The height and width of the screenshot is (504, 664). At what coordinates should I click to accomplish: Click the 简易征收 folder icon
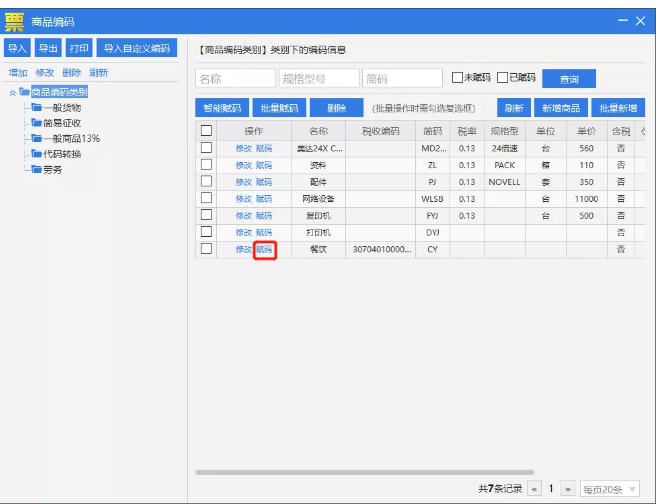36,123
